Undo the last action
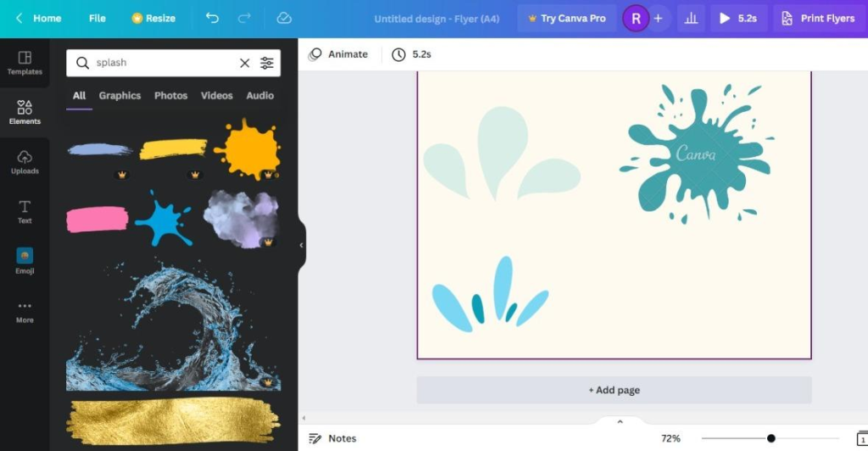868x451 pixels. tap(212, 19)
